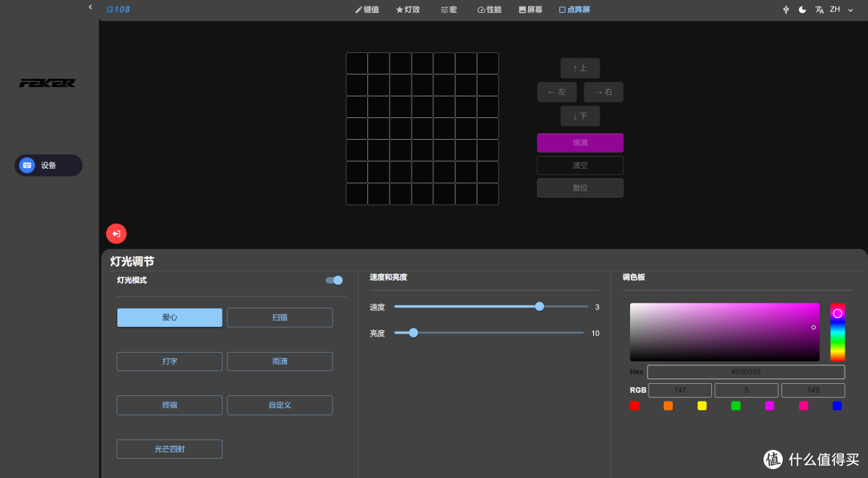The width and height of the screenshot is (868, 478).
Task: Toggle dark mode with the moon icon
Action: click(802, 10)
